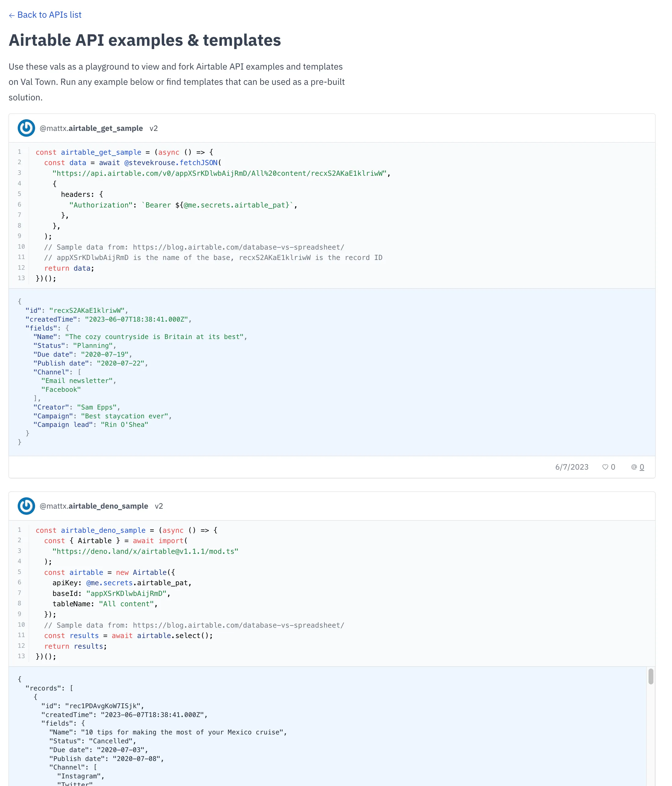Click the mattx avatar on airtable_deno_sample card
672x786 pixels.
pos(26,506)
